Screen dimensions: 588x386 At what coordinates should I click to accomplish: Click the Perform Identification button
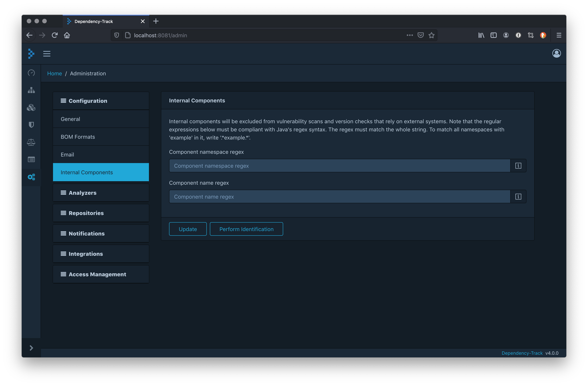pyautogui.click(x=246, y=229)
